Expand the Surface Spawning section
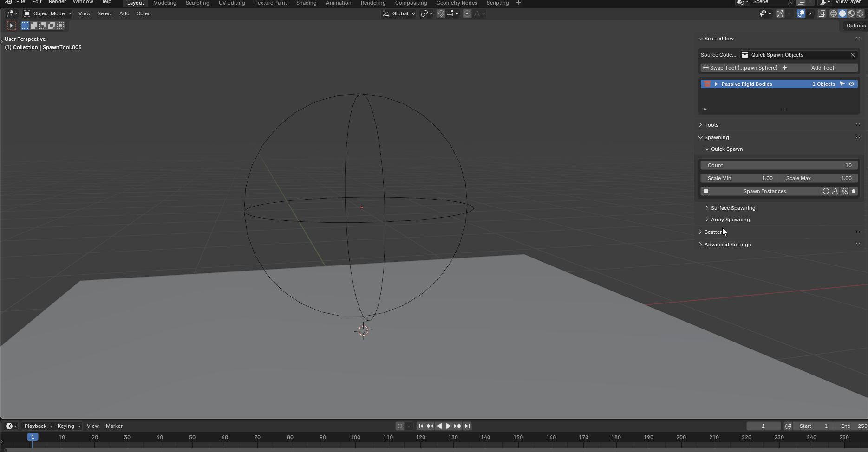 [732, 208]
